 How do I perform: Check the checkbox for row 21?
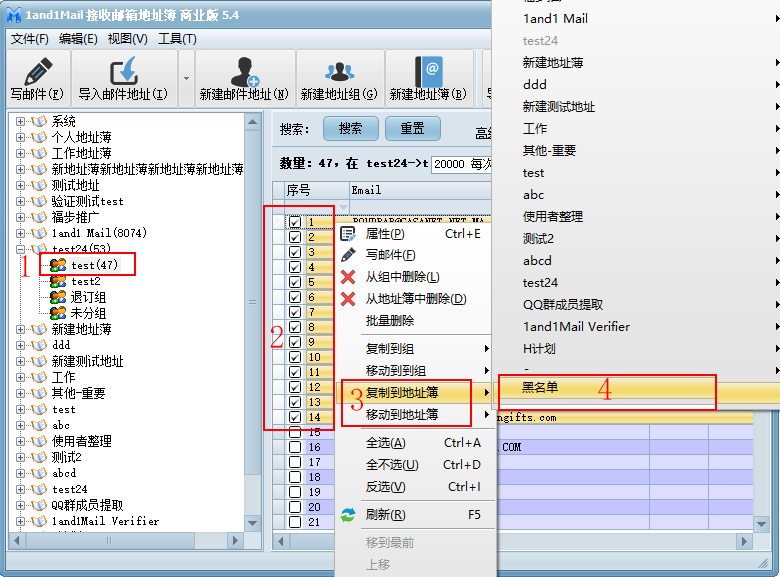(x=295, y=521)
